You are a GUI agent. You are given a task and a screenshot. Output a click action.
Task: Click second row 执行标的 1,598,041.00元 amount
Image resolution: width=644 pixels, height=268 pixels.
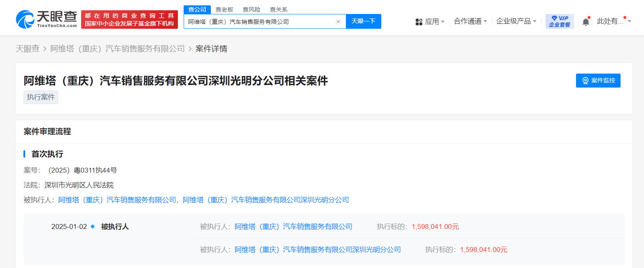[484, 250]
